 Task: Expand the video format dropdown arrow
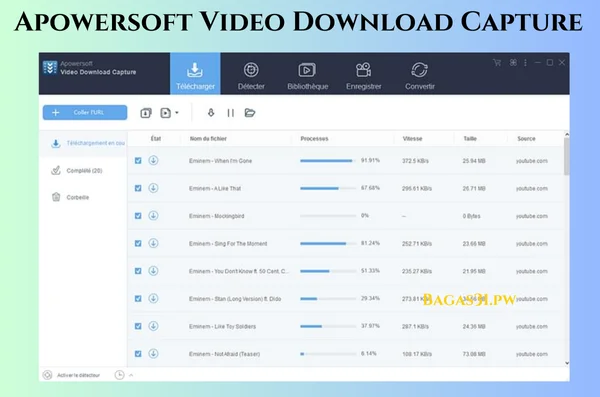[177, 113]
